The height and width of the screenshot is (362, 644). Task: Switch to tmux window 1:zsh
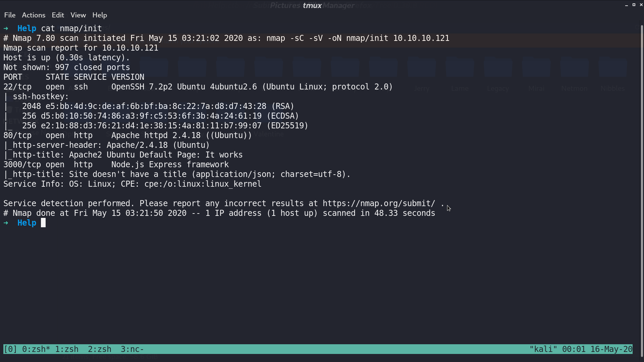coord(67,349)
